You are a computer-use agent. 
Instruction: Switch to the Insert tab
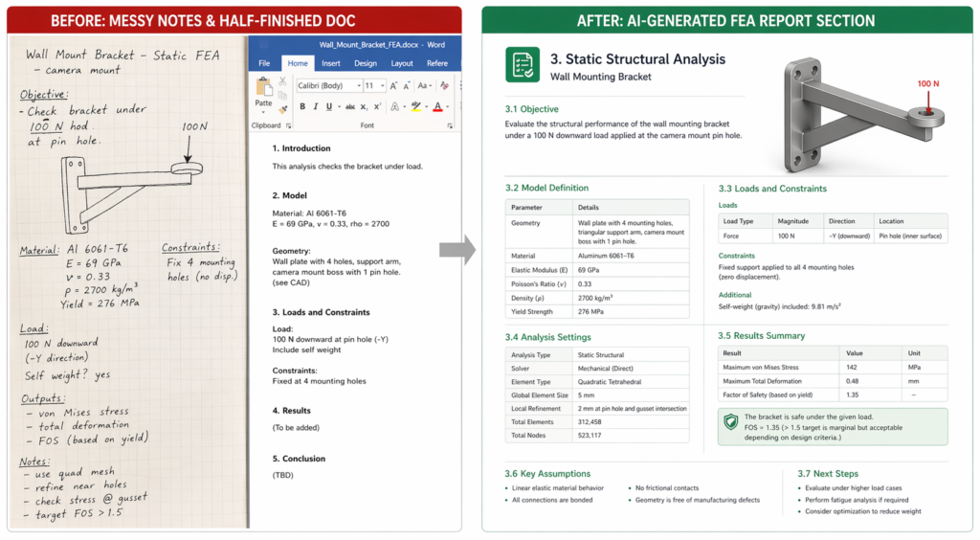point(330,63)
